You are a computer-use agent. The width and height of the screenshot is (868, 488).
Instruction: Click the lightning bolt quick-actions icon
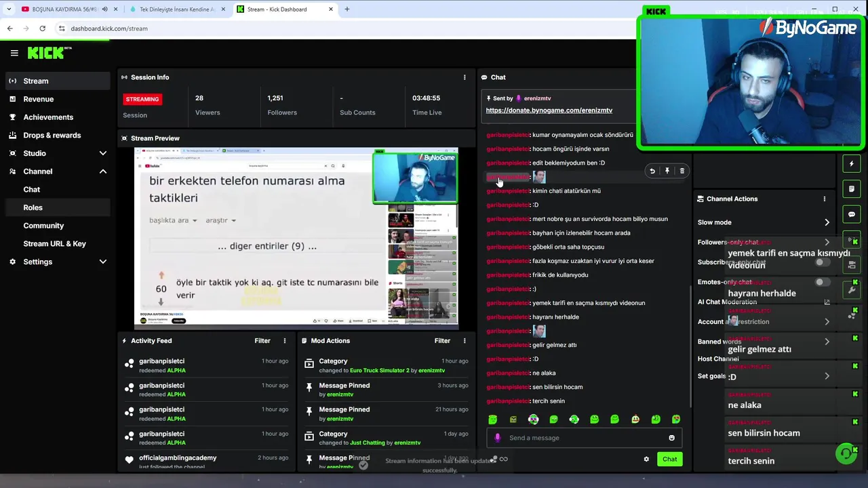[x=852, y=163]
